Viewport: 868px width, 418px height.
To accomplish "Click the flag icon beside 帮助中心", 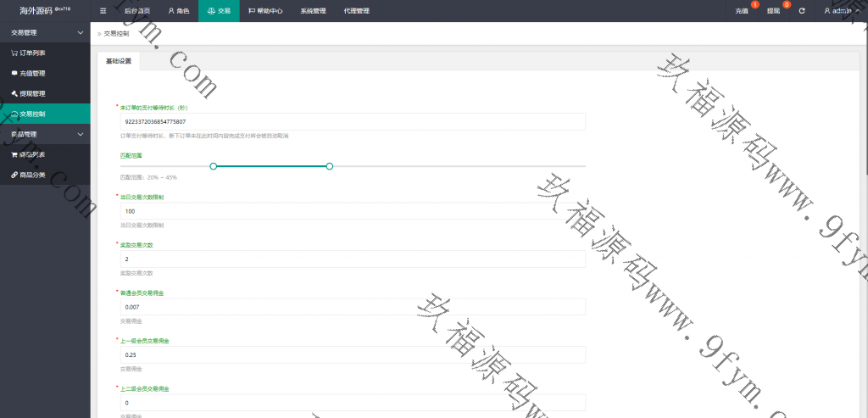I will (x=252, y=10).
